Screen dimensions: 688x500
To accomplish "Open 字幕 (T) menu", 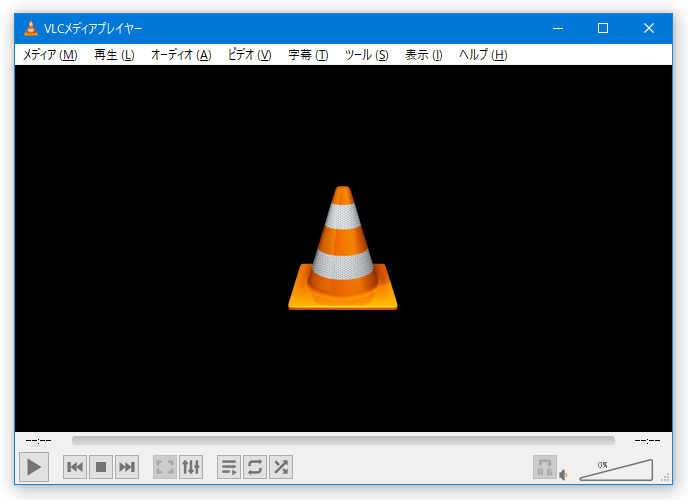I will [308, 55].
